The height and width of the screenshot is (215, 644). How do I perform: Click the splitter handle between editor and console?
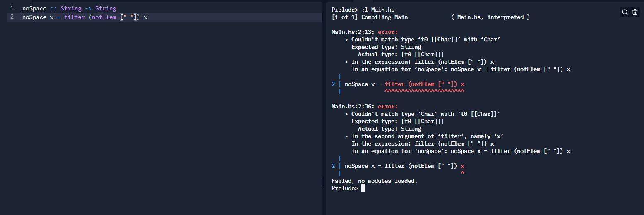pyautogui.click(x=324, y=182)
